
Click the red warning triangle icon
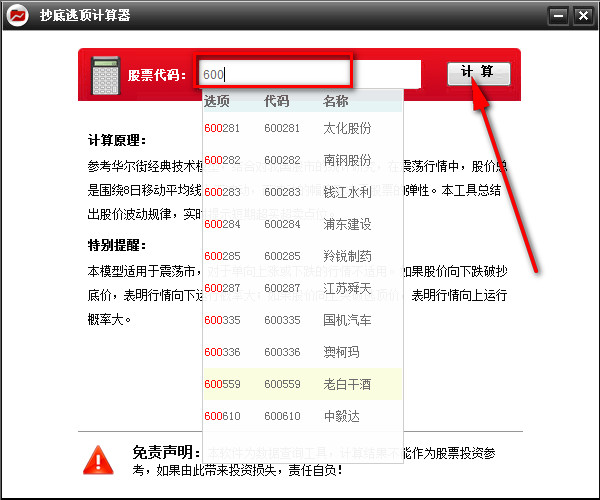point(98,460)
